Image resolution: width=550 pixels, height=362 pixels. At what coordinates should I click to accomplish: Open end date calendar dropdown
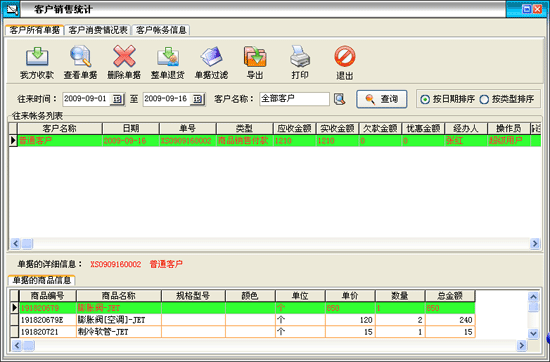[x=197, y=100]
